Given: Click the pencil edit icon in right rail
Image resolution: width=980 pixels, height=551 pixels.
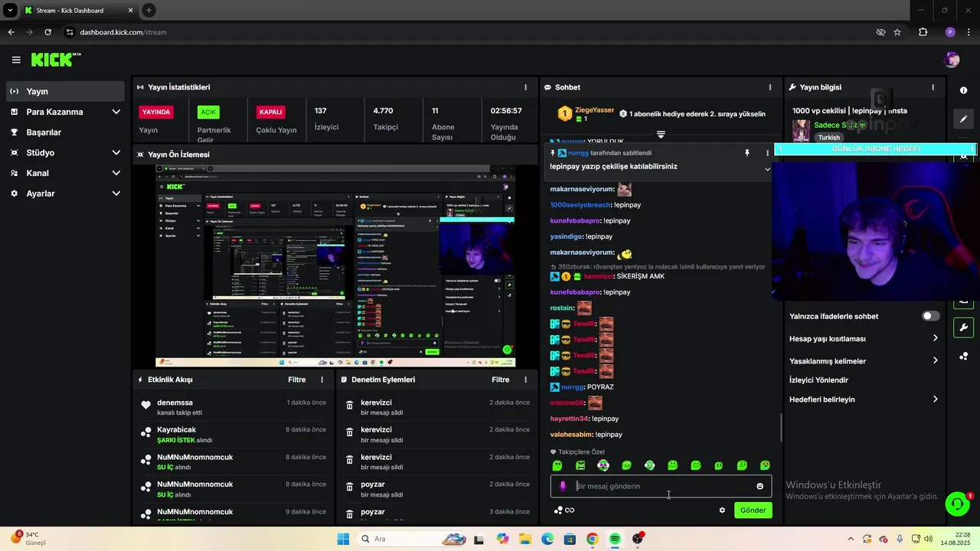Looking at the screenshot, I should tap(963, 119).
